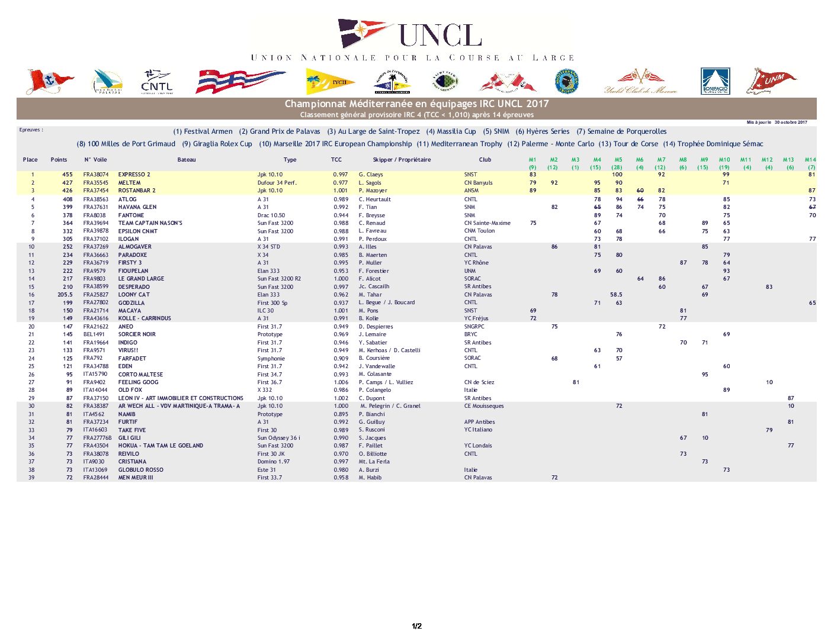The width and height of the screenshot is (834, 644).
Task: Click the '(13) Tour de Corse' event label
Action: [628, 144]
